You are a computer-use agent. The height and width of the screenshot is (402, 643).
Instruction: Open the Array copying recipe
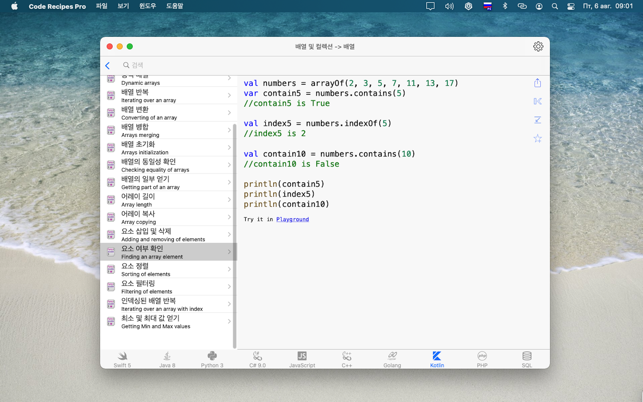coord(168,217)
